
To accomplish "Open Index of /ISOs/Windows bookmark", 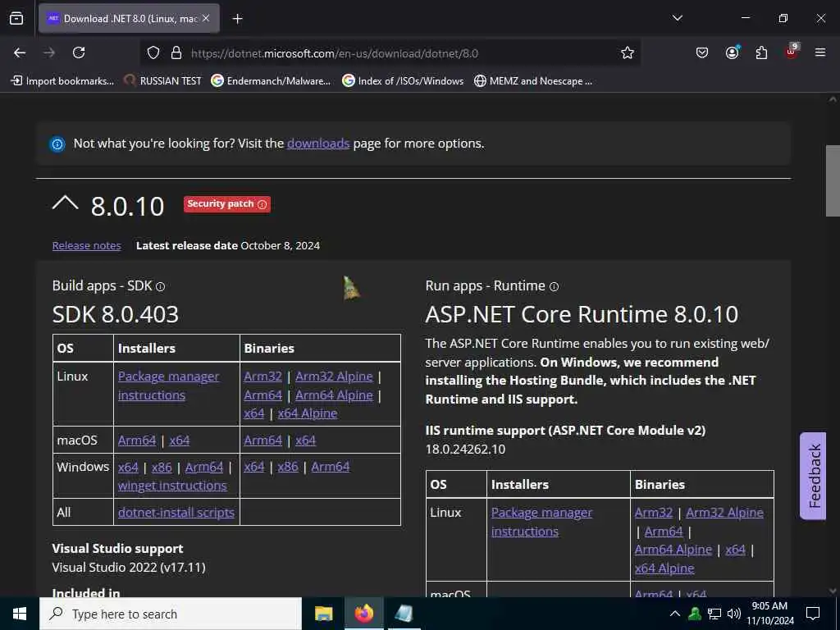I will pos(403,81).
